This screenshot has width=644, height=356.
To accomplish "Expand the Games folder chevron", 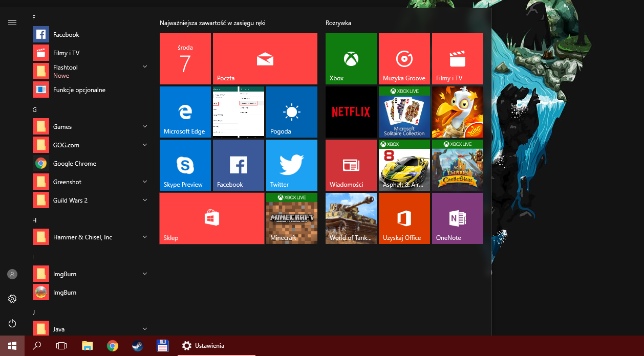I will pos(145,126).
